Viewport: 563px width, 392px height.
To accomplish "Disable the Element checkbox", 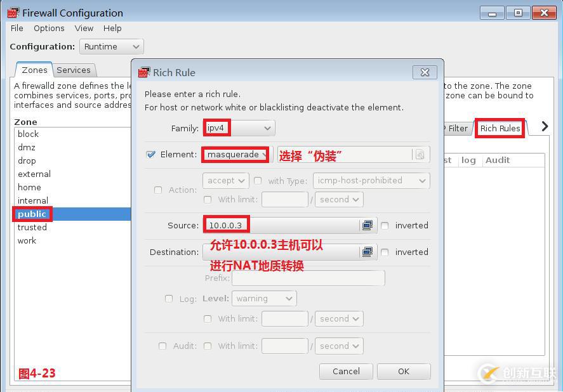I will coord(150,154).
